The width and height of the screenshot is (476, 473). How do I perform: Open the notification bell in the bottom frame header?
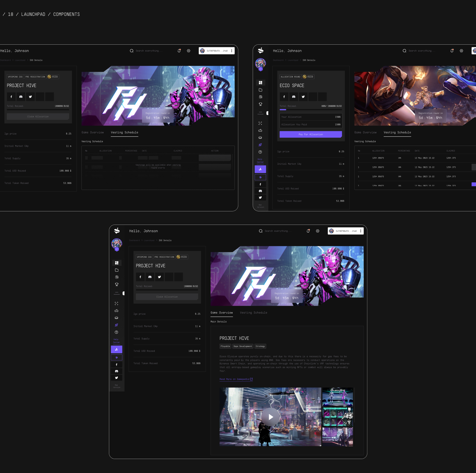308,231
